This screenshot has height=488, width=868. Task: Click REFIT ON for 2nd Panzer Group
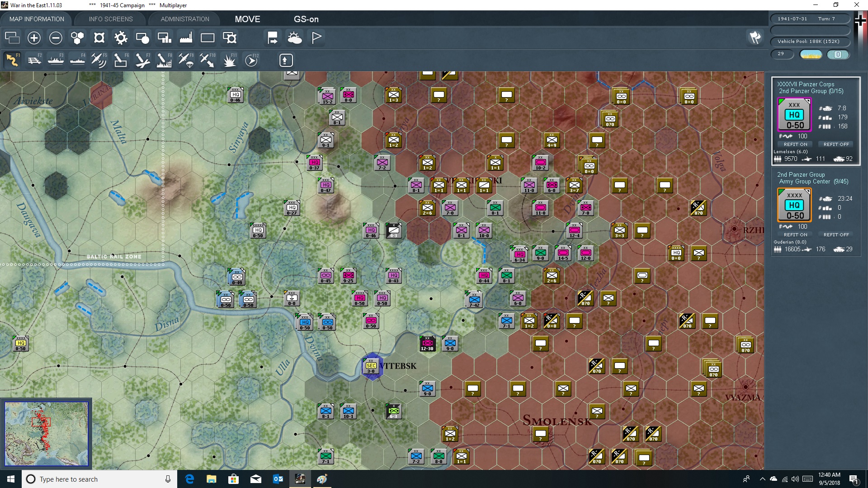pyautogui.click(x=795, y=235)
